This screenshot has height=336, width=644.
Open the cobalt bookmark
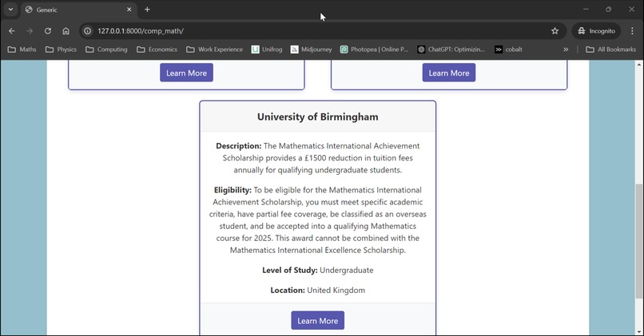click(x=508, y=49)
